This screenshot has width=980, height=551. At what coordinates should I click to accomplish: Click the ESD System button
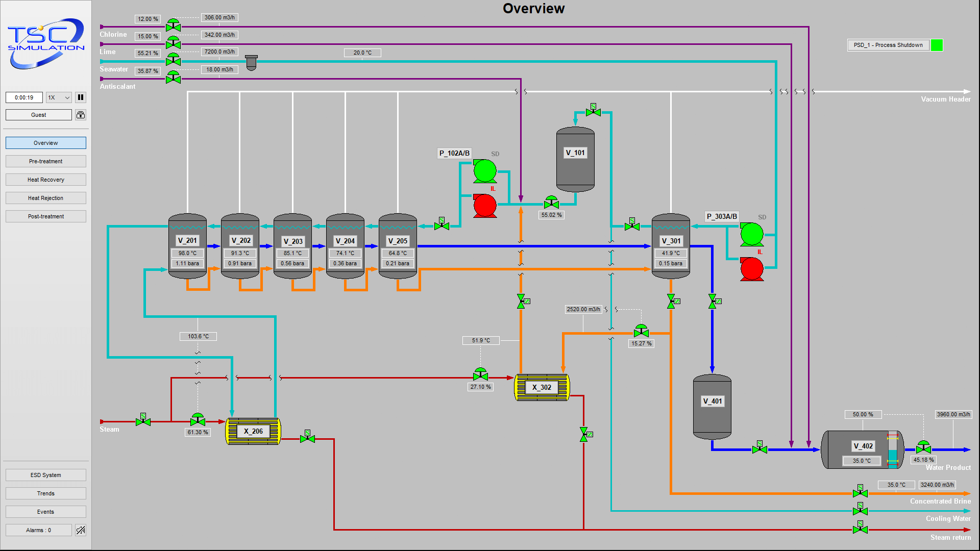tap(45, 475)
